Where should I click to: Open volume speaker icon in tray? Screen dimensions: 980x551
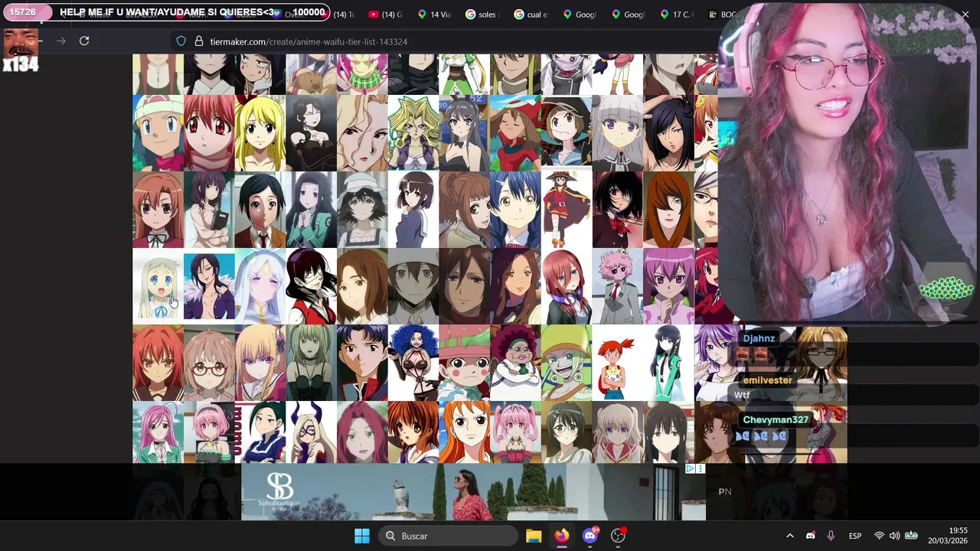(x=894, y=536)
